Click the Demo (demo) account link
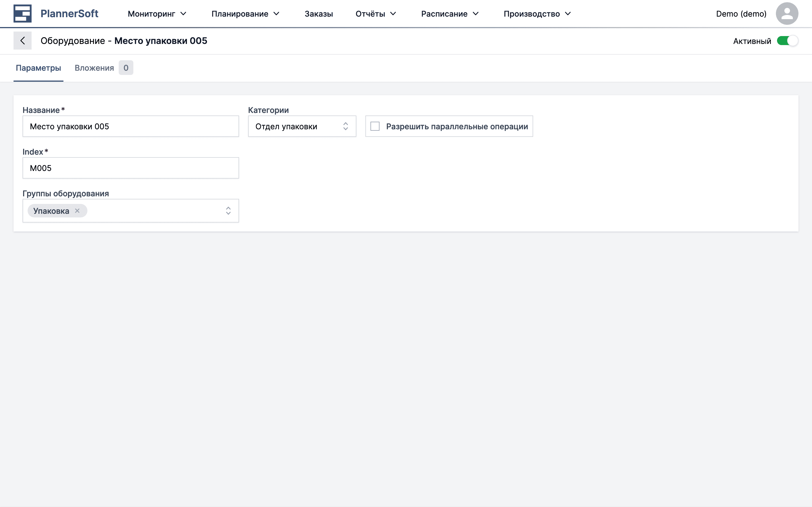 pyautogui.click(x=741, y=14)
